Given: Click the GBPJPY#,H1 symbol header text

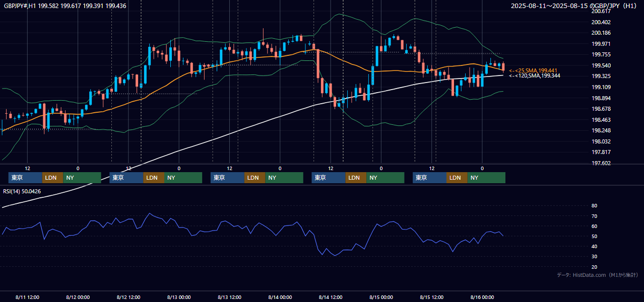Looking at the screenshot, I should (x=65, y=6).
